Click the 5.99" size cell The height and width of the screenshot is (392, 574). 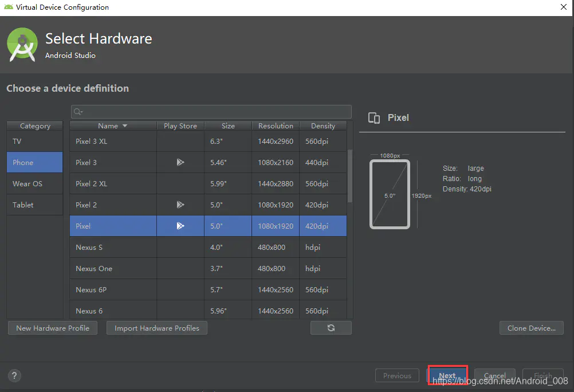[x=227, y=183]
